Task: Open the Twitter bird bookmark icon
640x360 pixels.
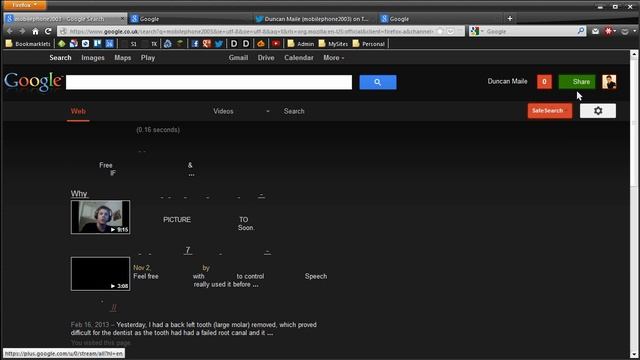Action: [x=219, y=44]
